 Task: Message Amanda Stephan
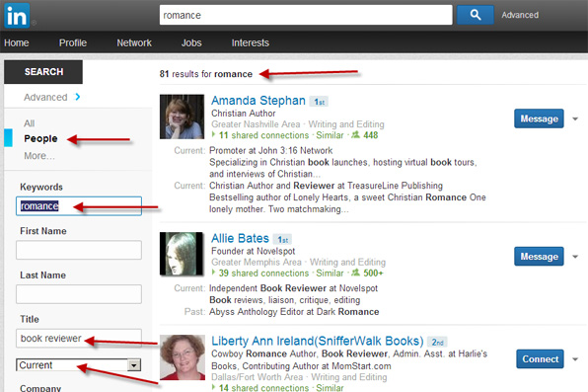click(539, 118)
